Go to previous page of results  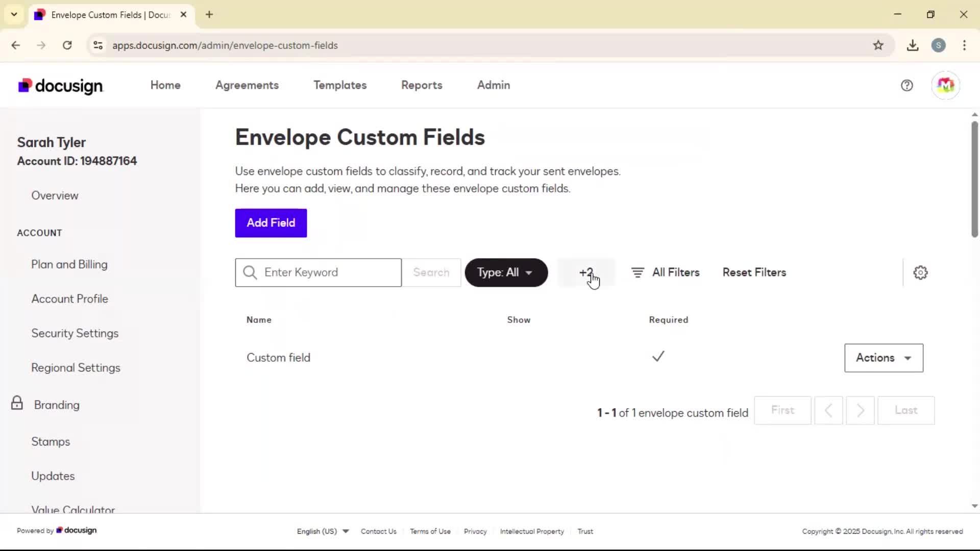tap(828, 410)
